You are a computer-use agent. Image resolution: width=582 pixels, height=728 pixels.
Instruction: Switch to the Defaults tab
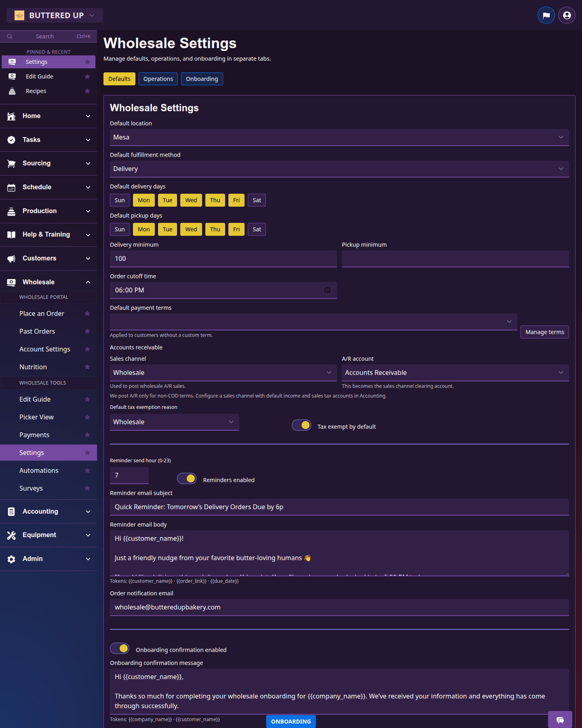tap(119, 79)
